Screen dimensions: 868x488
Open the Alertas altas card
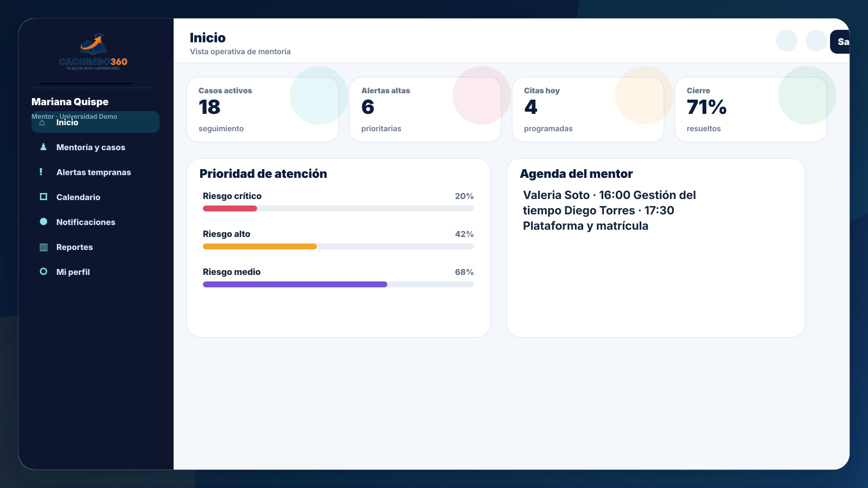point(425,110)
